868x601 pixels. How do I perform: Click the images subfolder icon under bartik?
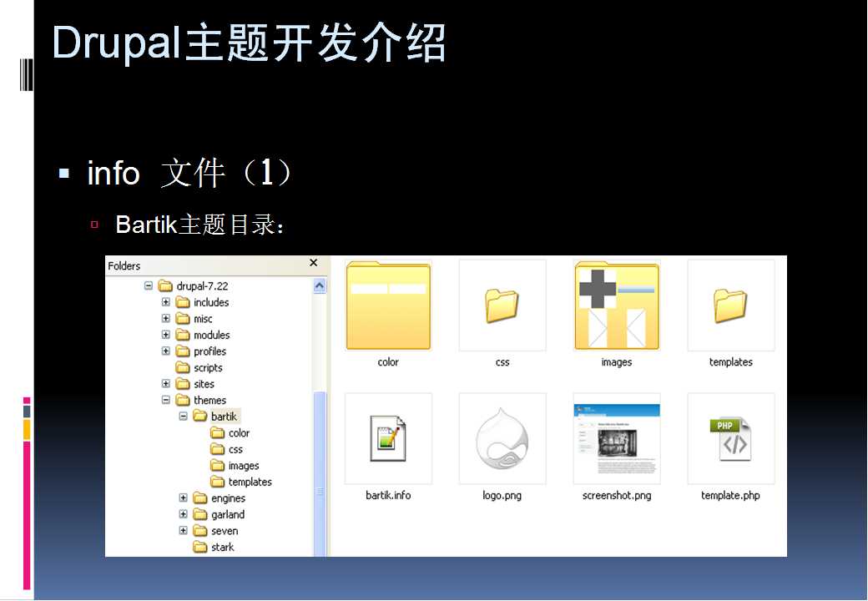click(218, 466)
